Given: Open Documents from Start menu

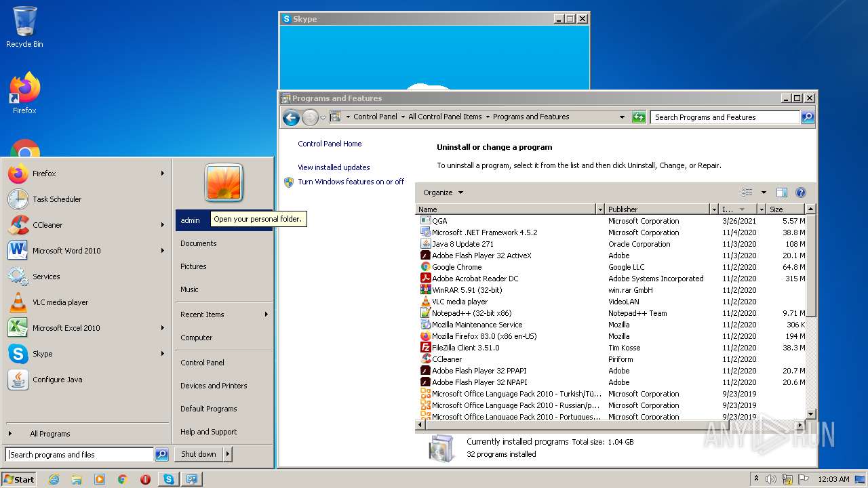Looking at the screenshot, I should tap(224, 243).
